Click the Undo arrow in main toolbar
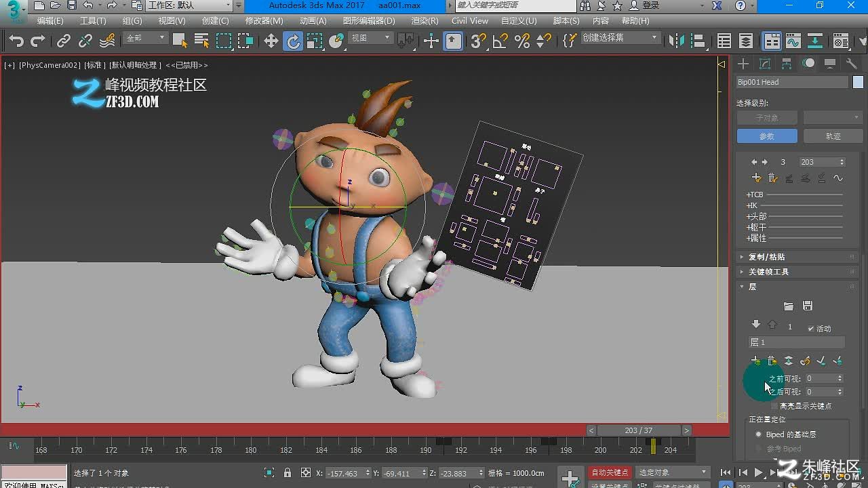The image size is (868, 488). click(16, 41)
